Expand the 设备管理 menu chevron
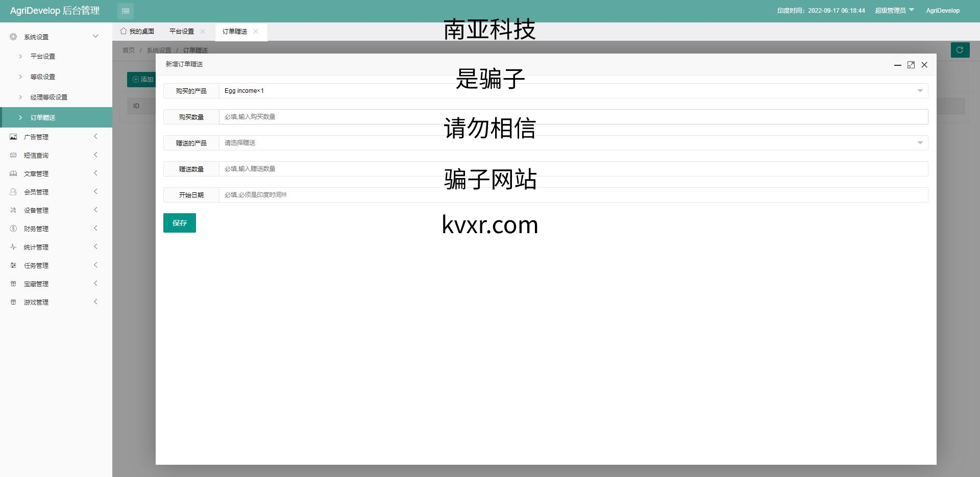 coord(95,210)
